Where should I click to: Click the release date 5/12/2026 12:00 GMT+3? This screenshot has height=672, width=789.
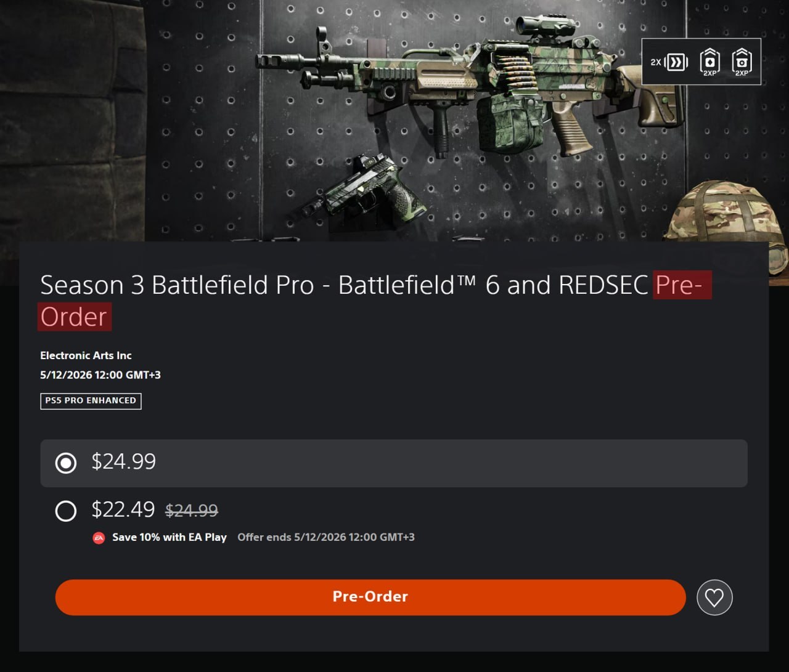(100, 375)
